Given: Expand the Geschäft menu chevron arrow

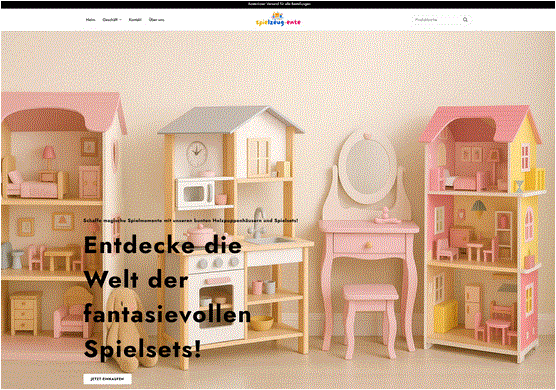Looking at the screenshot, I should click(x=121, y=20).
